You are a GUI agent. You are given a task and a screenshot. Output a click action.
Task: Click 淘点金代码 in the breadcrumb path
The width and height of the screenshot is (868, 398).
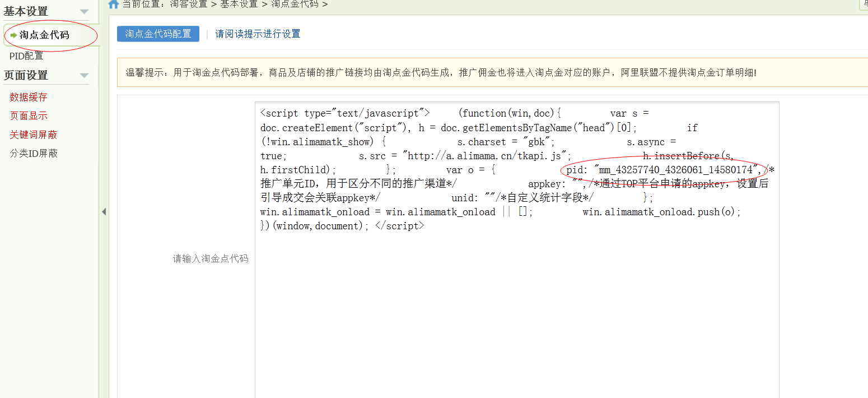[295, 4]
